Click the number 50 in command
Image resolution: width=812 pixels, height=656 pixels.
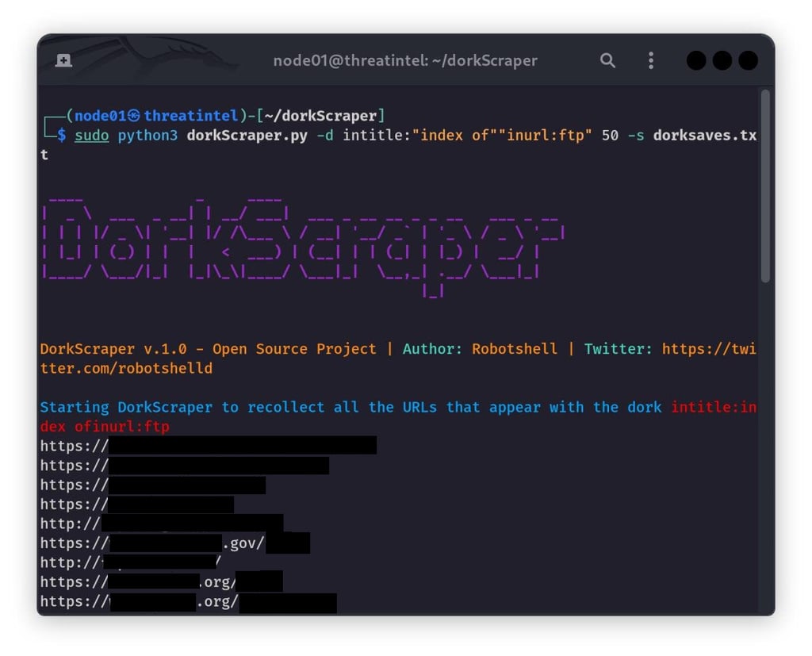pos(610,135)
